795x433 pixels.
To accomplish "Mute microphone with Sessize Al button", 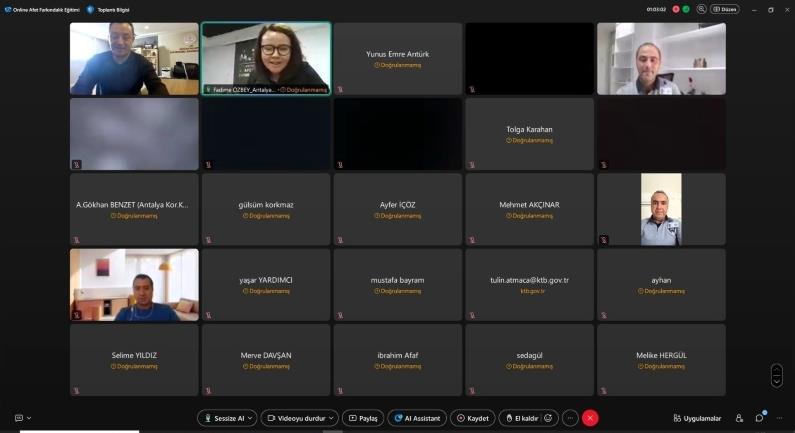I will click(x=221, y=418).
